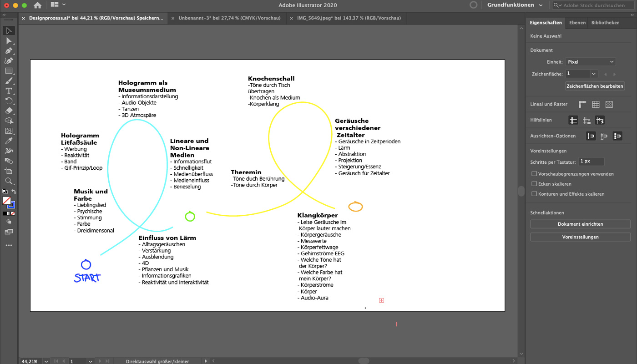Check the Ecken skalieren option
637x364 pixels.
[x=535, y=184]
